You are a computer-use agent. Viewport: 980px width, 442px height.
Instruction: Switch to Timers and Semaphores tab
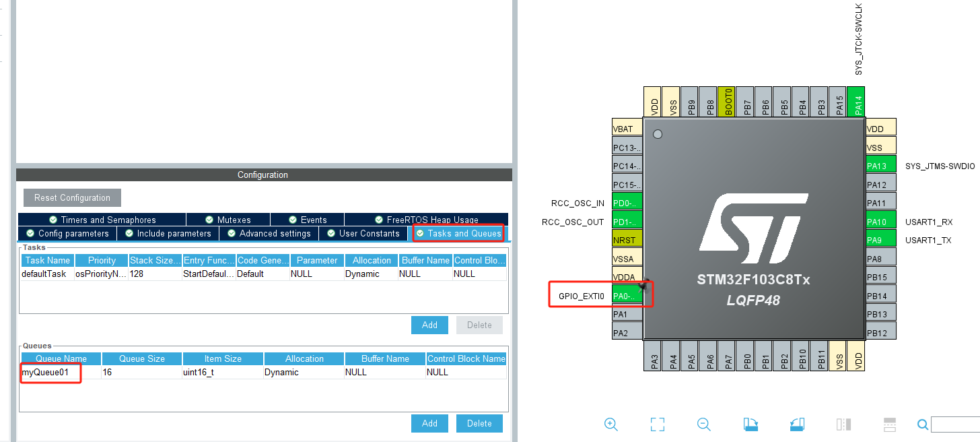pos(102,220)
